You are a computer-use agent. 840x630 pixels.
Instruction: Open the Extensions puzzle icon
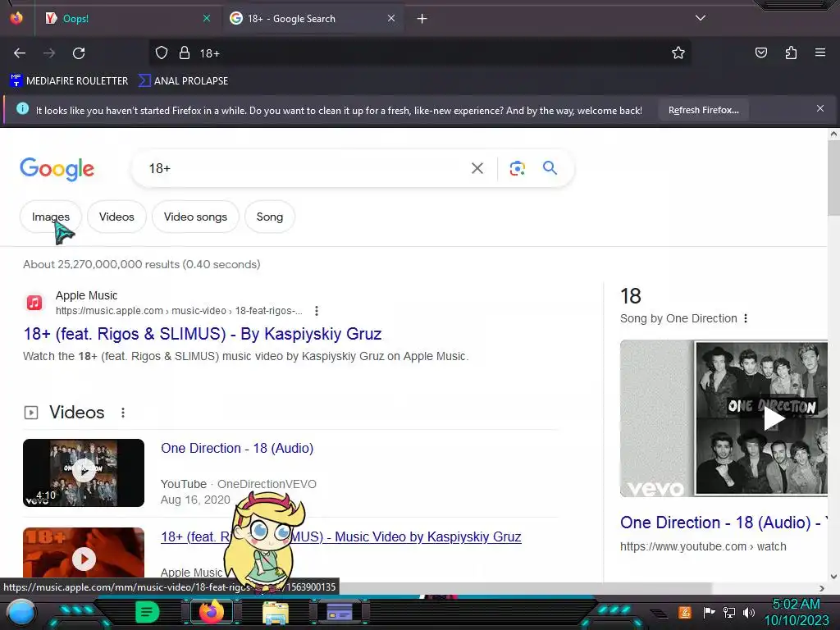pos(791,52)
